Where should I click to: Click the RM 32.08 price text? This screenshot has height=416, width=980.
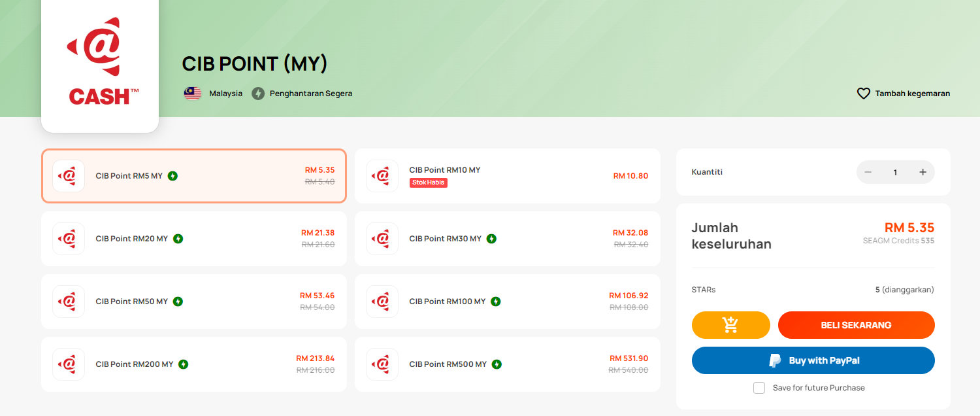[630, 233]
